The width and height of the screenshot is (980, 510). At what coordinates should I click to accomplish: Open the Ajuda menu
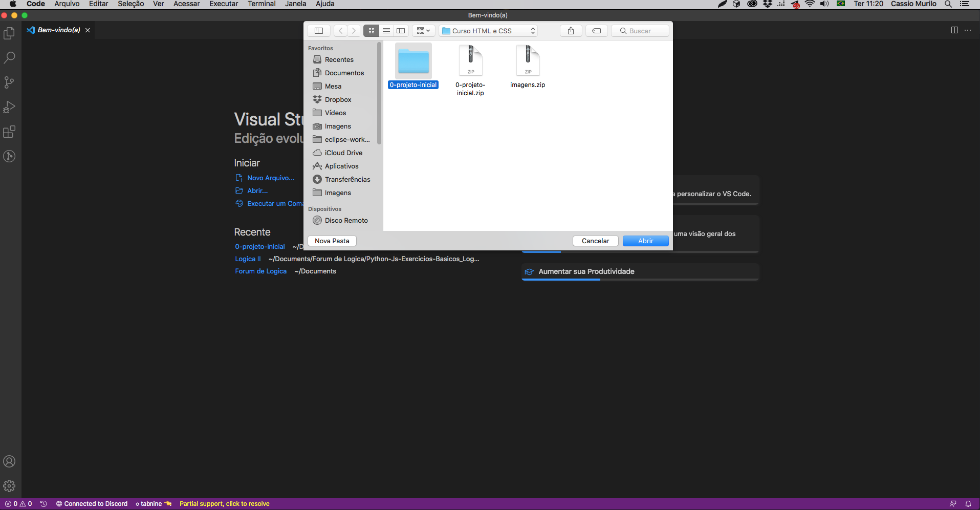click(325, 4)
